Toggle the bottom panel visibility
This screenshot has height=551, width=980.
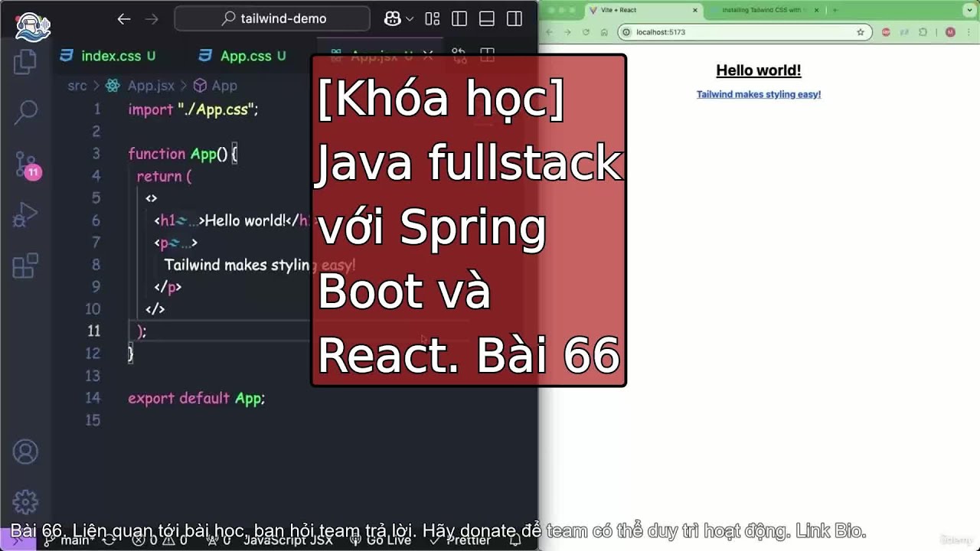[x=486, y=19]
